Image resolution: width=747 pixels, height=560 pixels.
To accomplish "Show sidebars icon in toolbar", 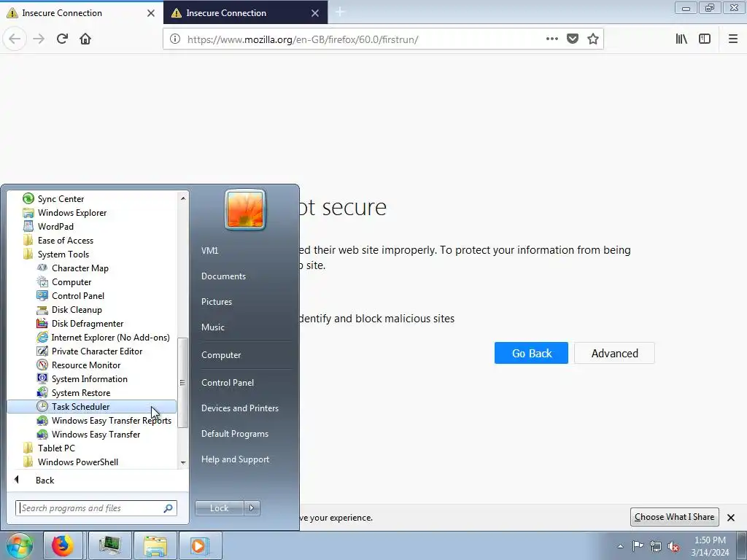I will click(x=705, y=39).
